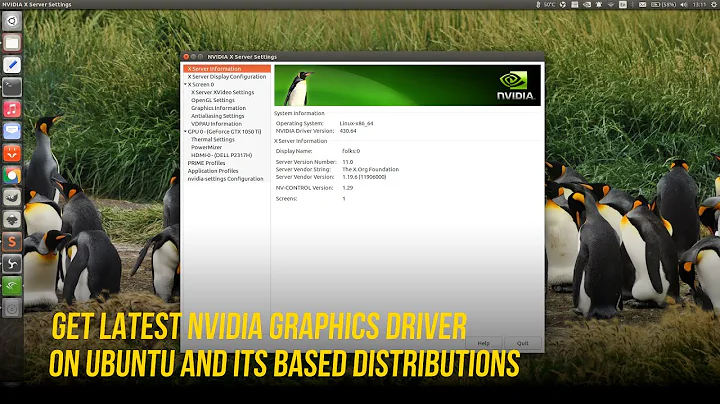Open Sublime Text from the launcher

click(12, 241)
